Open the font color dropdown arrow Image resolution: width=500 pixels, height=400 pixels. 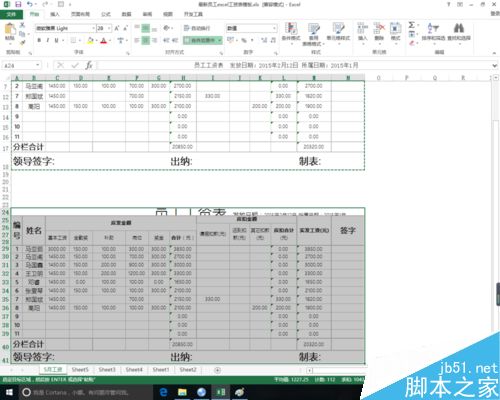pyautogui.click(x=109, y=41)
